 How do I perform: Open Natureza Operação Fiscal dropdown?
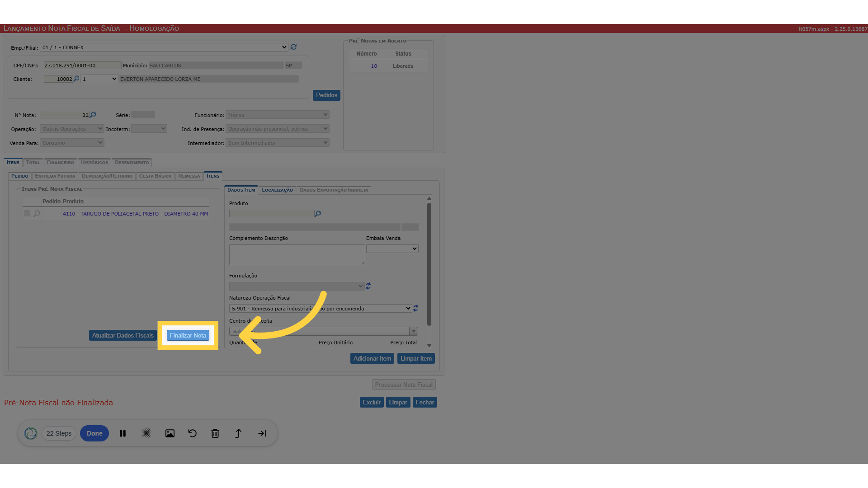pyautogui.click(x=321, y=309)
